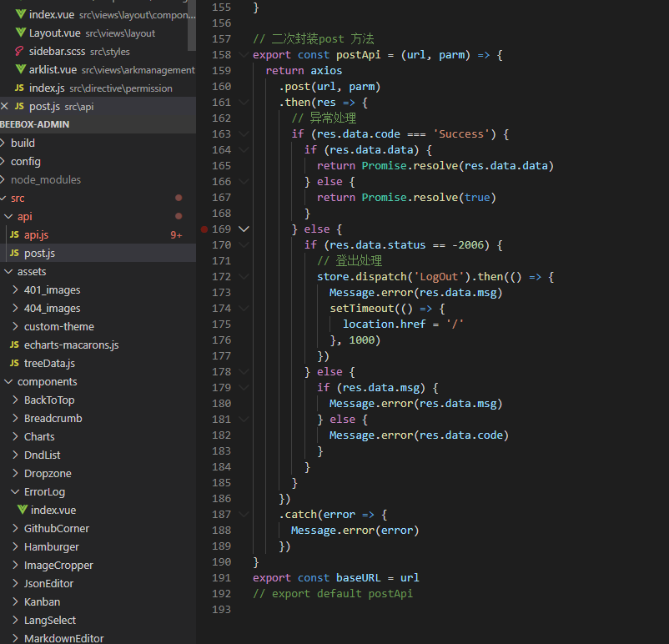This screenshot has height=644, width=669.
Task: Select the node_modules folder
Action: pyautogui.click(x=46, y=180)
